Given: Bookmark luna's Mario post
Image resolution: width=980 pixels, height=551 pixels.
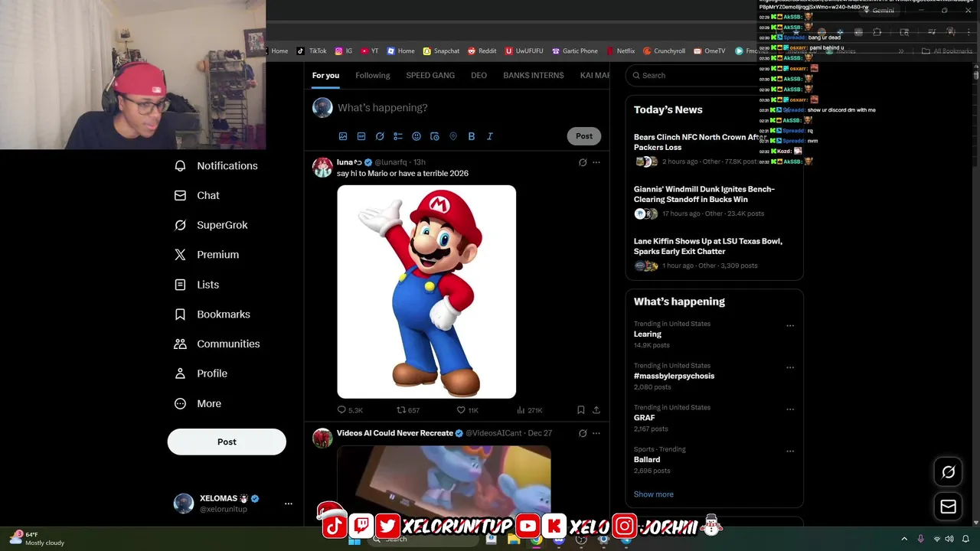Looking at the screenshot, I should (581, 410).
